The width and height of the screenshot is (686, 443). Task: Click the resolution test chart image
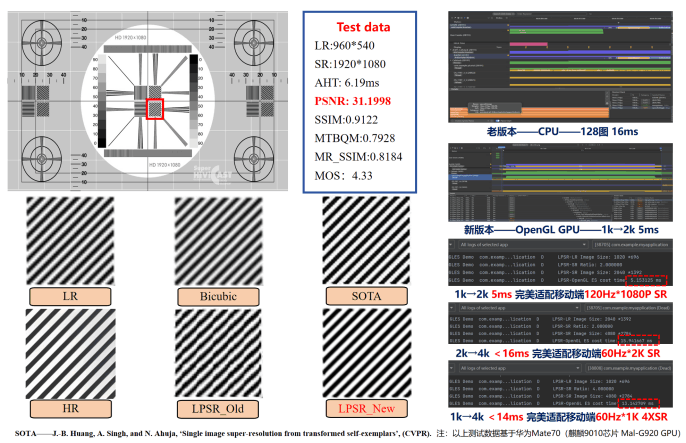click(x=148, y=101)
